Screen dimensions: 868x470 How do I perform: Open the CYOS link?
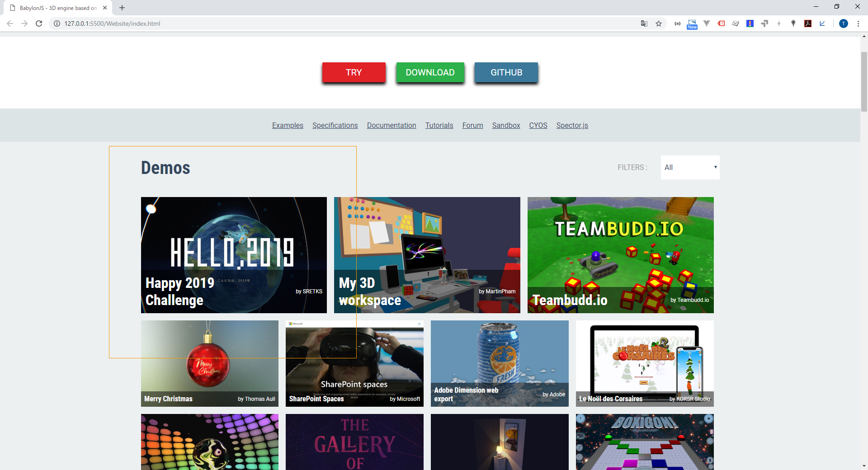[538, 125]
